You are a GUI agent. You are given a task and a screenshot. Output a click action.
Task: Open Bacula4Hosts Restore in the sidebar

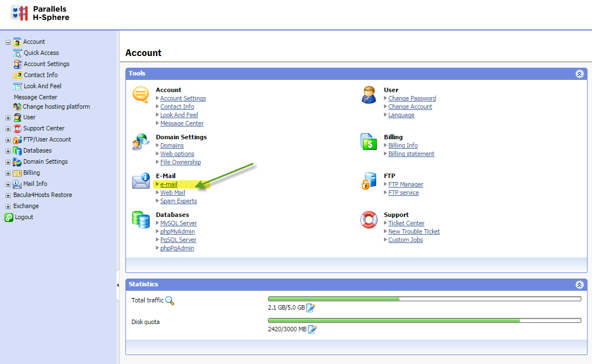(x=43, y=195)
